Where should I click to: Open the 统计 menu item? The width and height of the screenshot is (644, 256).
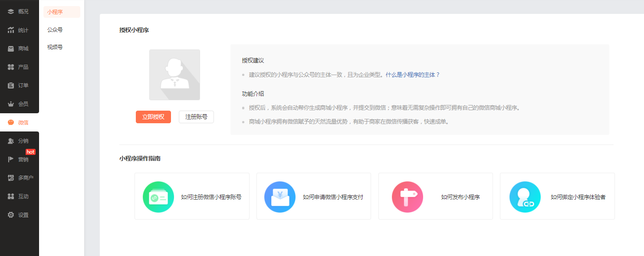pos(20,30)
